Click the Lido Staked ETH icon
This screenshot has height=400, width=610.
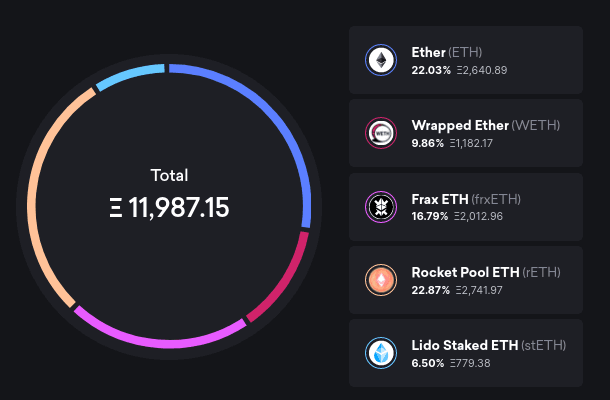coord(381,353)
